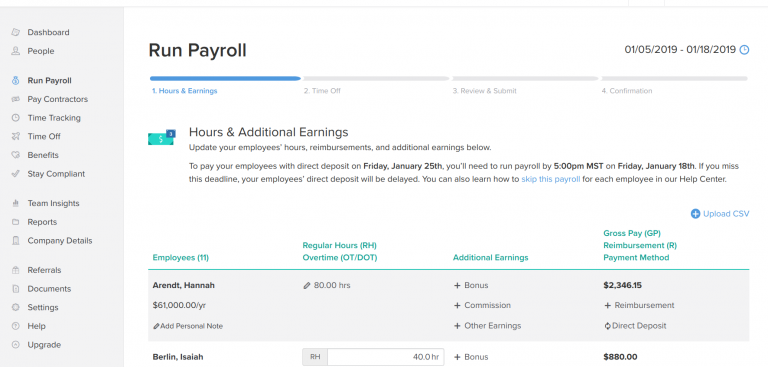Click the Upload CSV plus icon
Image resolution: width=768 pixels, height=367 pixels.
(x=695, y=214)
